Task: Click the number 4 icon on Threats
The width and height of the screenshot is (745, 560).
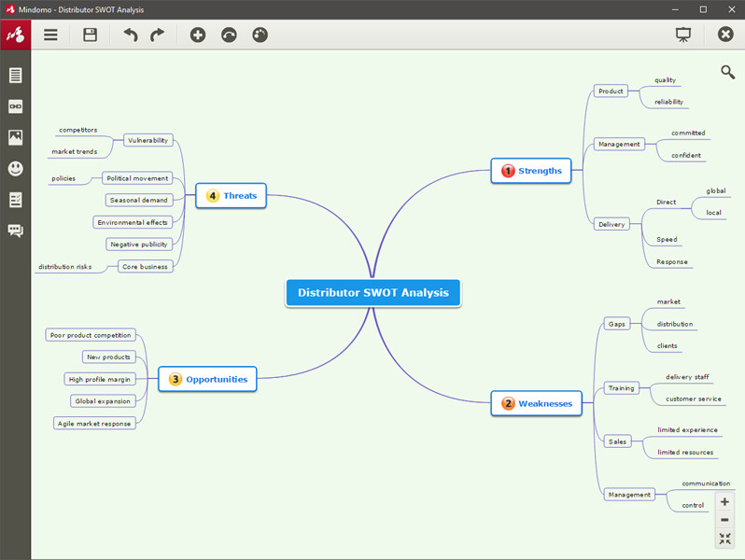Action: 212,196
